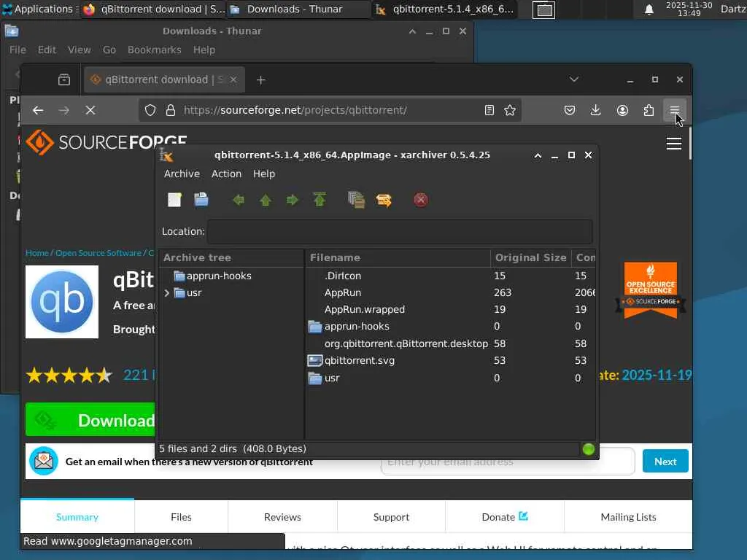Sort by Original Size column header
This screenshot has width=747, height=560.
(531, 257)
